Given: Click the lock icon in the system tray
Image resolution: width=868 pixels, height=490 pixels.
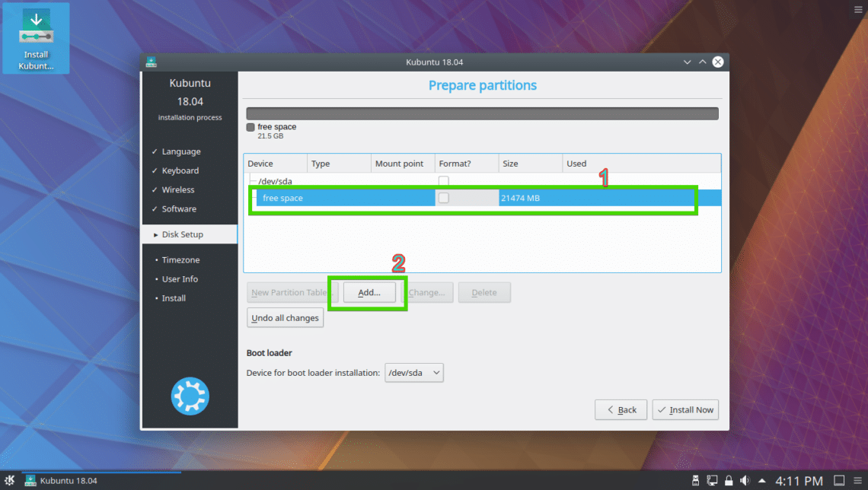Looking at the screenshot, I should click(x=729, y=481).
